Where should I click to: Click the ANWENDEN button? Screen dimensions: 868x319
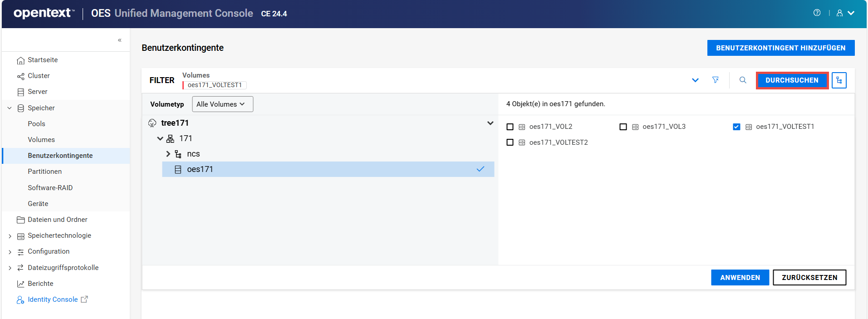740,278
